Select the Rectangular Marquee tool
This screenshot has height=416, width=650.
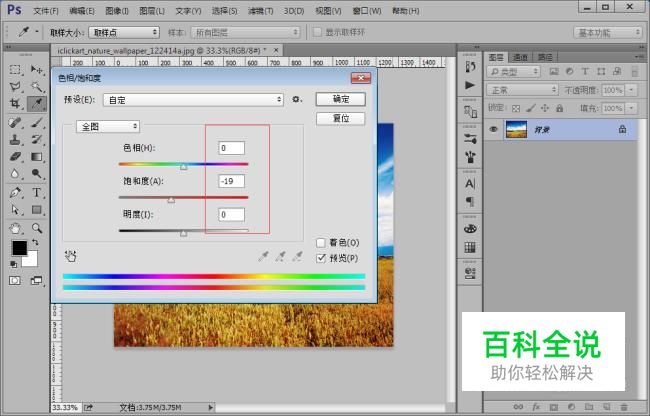[15, 70]
